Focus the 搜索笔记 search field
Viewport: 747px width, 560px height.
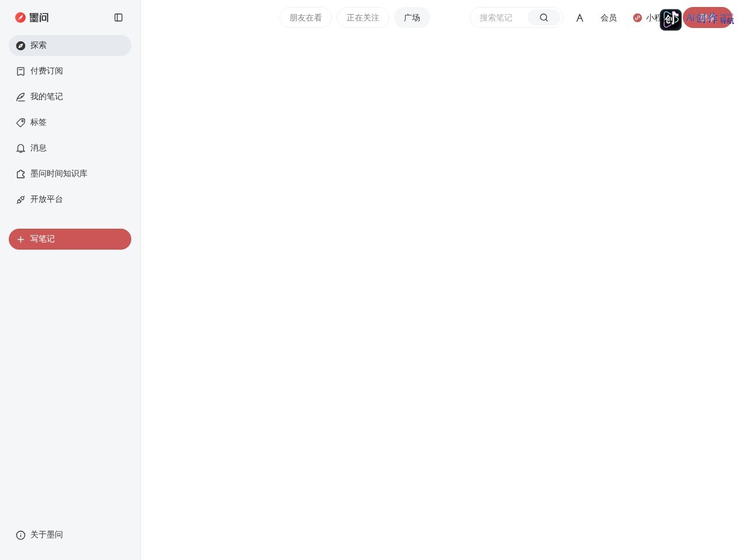point(500,17)
